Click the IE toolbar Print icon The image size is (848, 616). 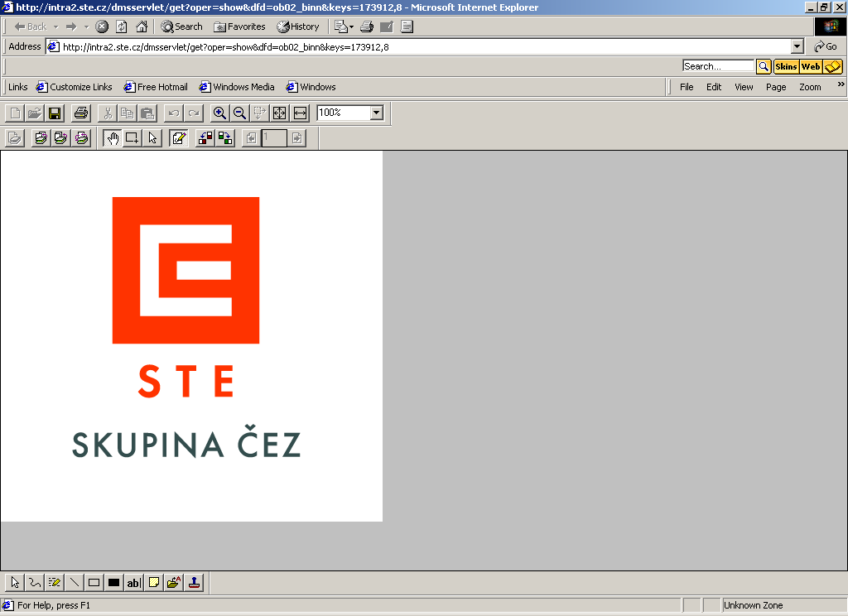367,26
